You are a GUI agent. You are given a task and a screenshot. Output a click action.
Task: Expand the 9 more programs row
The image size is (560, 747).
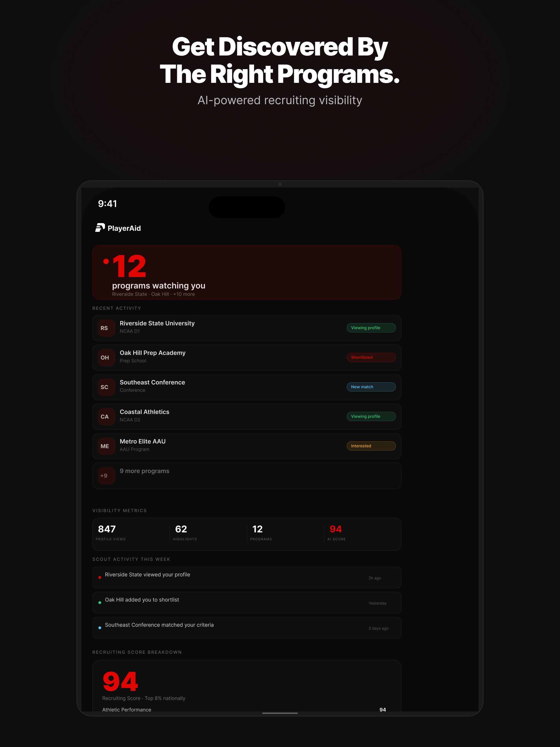coord(247,476)
